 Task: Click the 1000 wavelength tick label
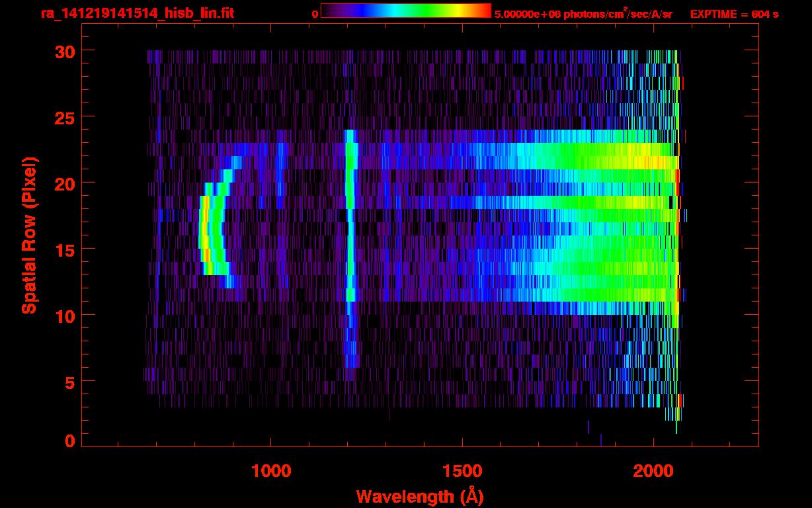point(271,471)
